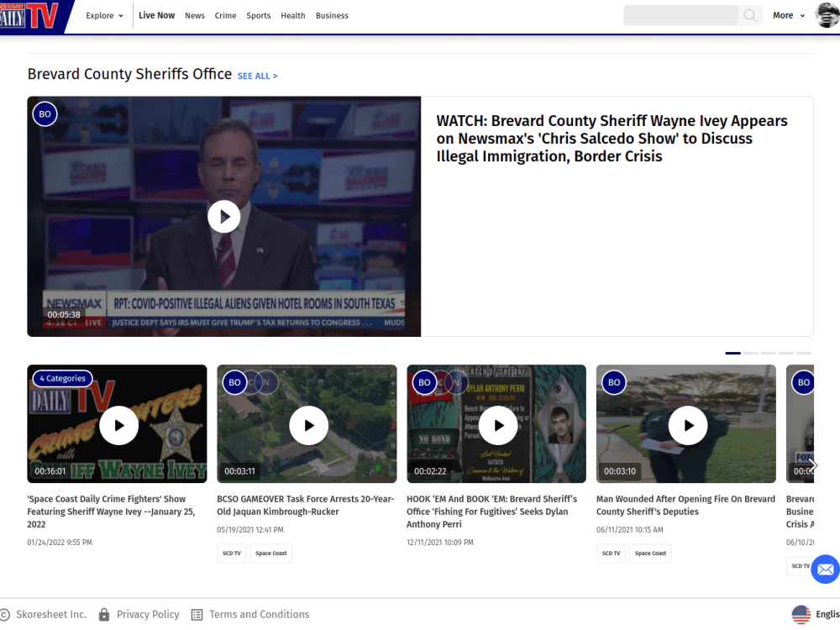Open Man Wounded After Opening Fire title
This screenshot has height=630, width=840.
[x=685, y=505]
